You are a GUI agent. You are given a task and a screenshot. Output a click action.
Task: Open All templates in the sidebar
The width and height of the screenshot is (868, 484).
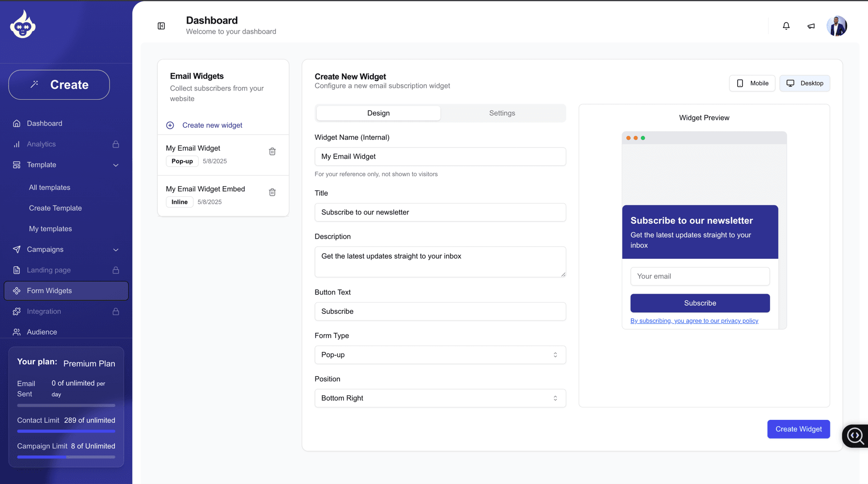tap(50, 188)
